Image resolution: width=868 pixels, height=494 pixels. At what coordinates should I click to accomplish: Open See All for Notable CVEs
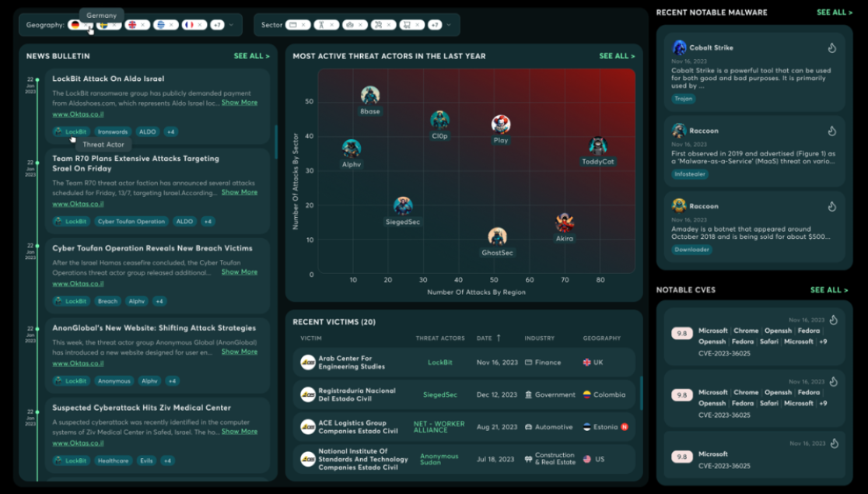pos(828,289)
